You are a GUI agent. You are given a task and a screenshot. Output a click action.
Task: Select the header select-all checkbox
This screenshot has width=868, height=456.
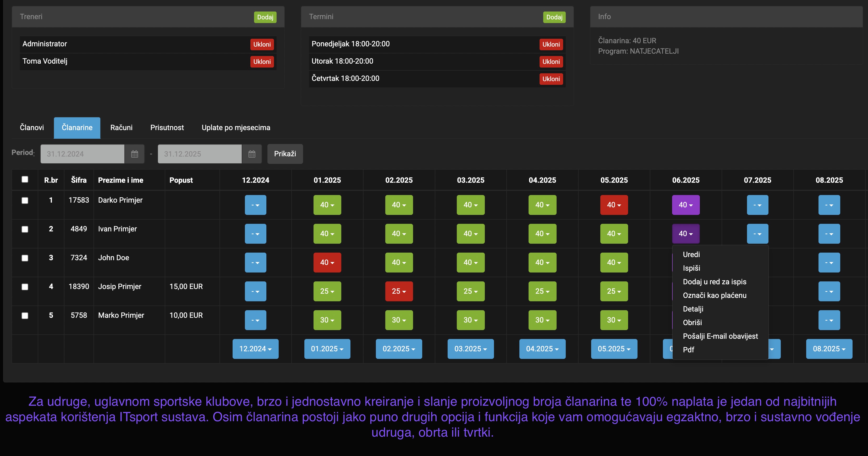(x=25, y=179)
